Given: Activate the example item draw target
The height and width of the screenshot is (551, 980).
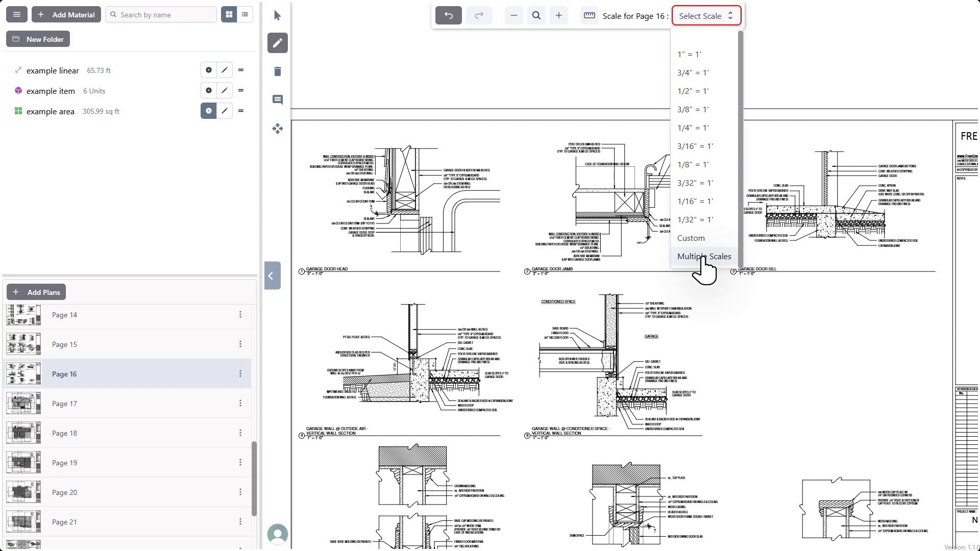Looking at the screenshot, I should [x=209, y=90].
